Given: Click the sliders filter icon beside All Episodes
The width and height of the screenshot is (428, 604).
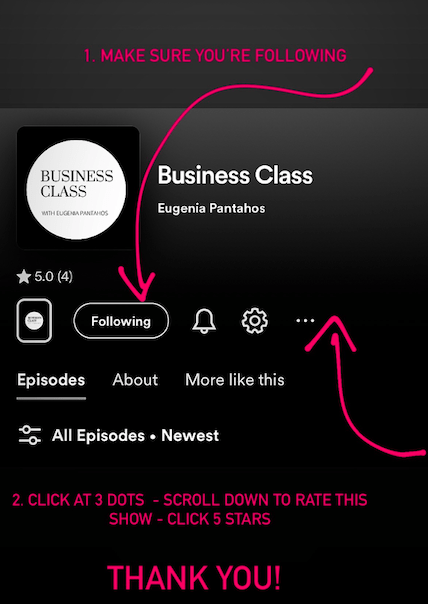Looking at the screenshot, I should 30,436.
